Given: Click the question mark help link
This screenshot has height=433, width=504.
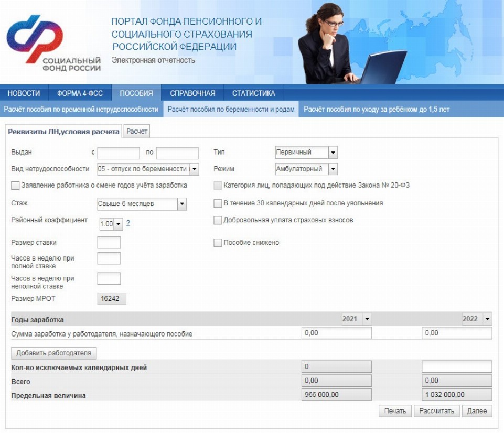Looking at the screenshot, I should 128,223.
